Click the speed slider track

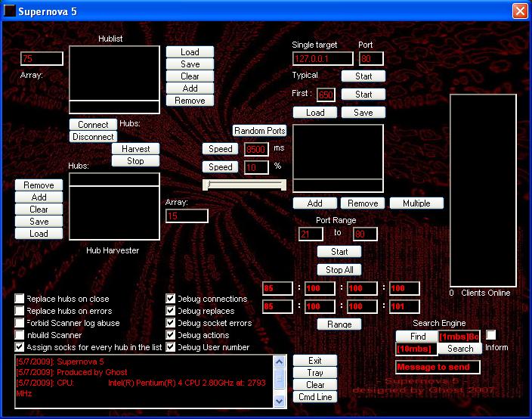[244, 185]
